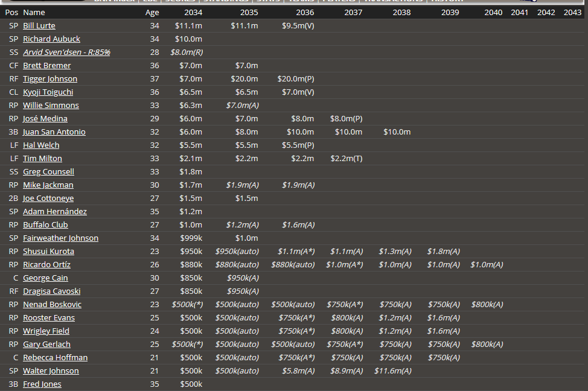Open Tim Milton's player page

42,159
